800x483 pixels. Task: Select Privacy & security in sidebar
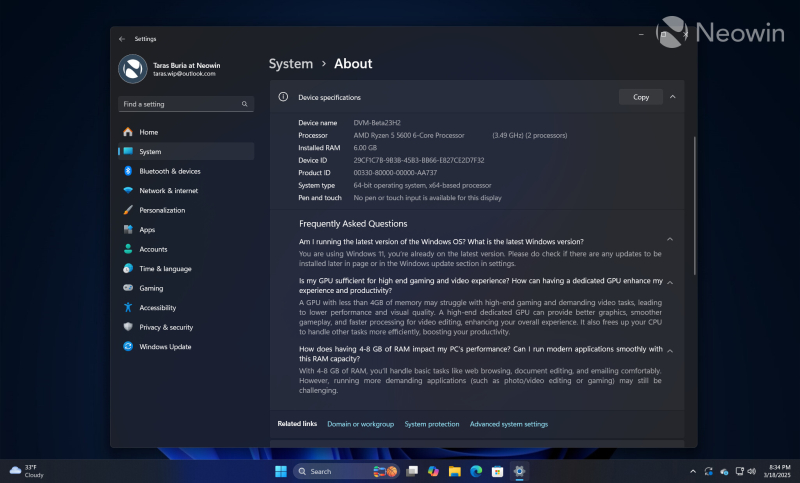point(166,327)
